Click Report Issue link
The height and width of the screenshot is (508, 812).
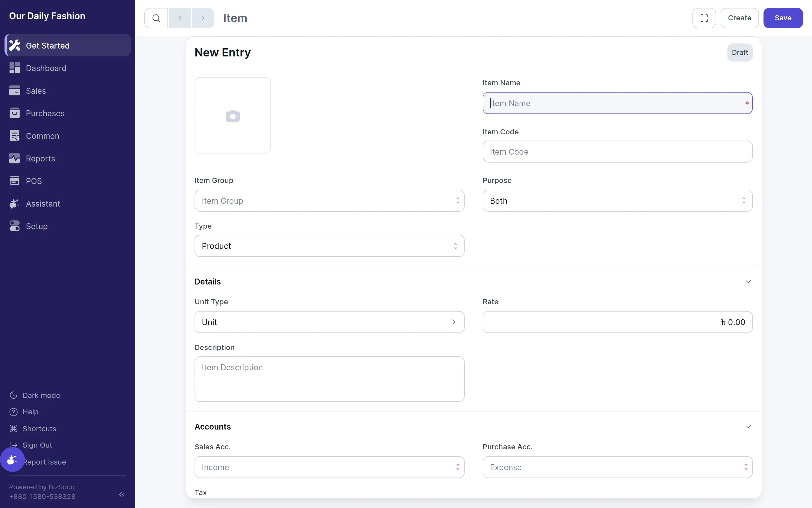(45, 462)
